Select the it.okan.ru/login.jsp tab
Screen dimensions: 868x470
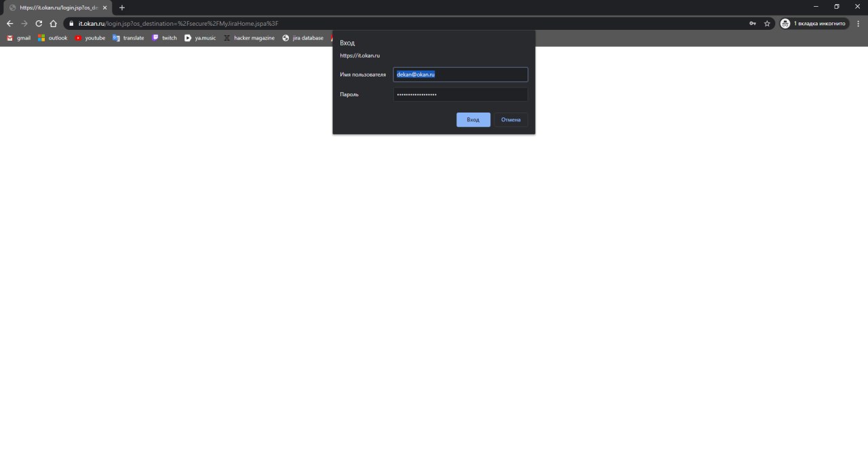pos(58,7)
